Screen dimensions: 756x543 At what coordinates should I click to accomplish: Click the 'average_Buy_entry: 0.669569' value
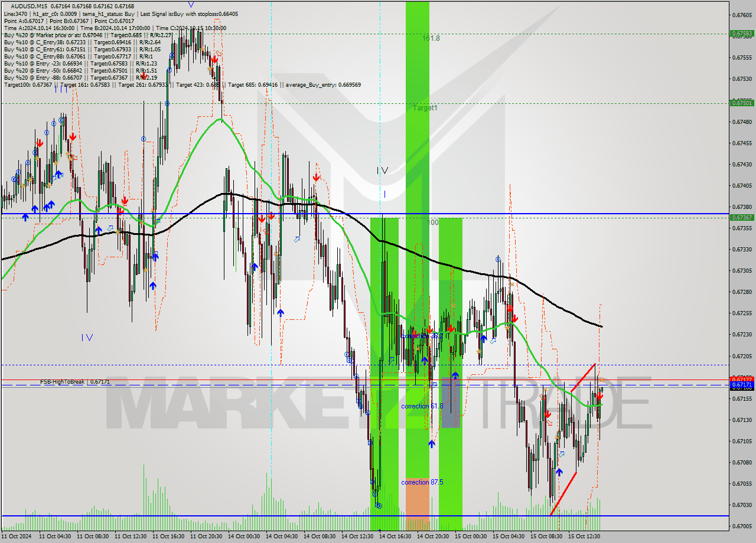324,85
